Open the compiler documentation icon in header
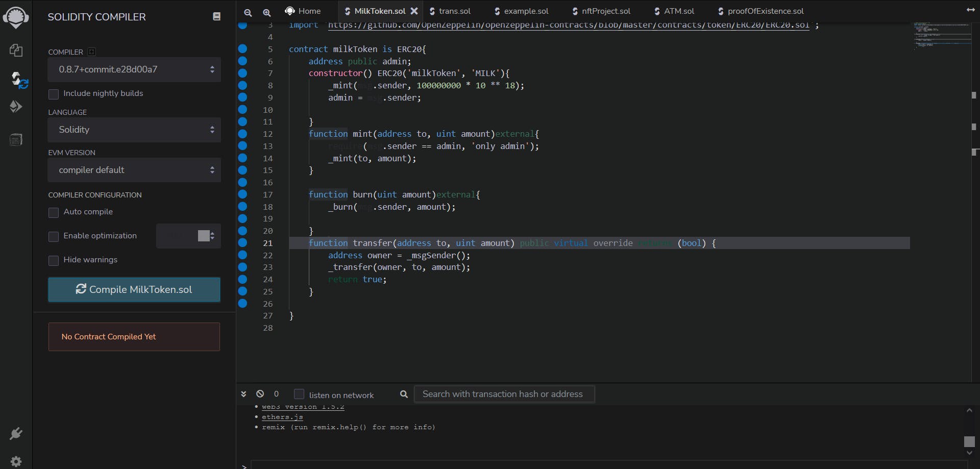980x469 pixels. click(x=216, y=16)
